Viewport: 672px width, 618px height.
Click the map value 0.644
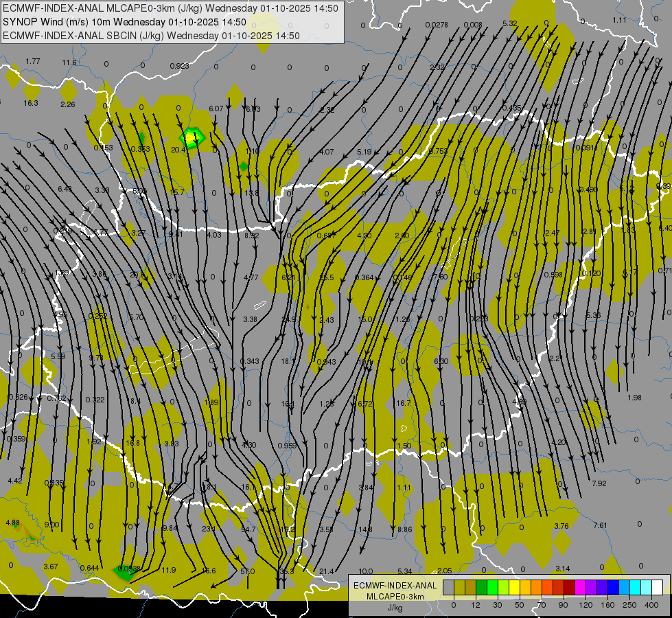(89, 569)
